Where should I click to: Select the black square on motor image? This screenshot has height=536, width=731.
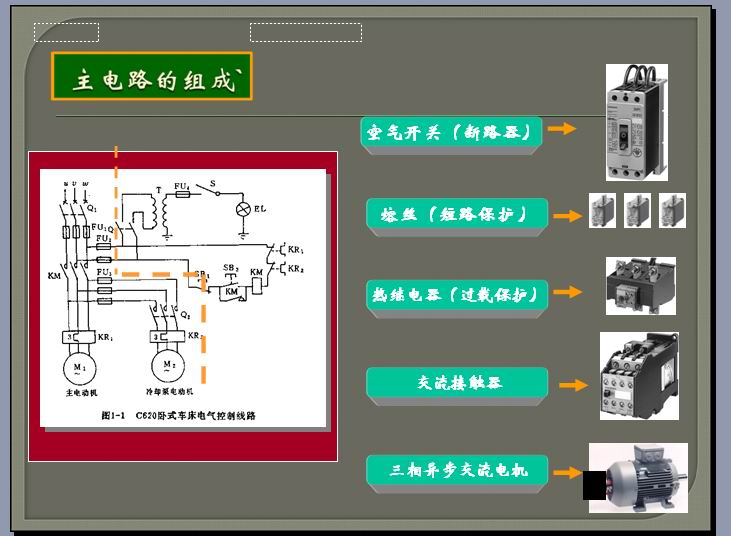coord(594,485)
